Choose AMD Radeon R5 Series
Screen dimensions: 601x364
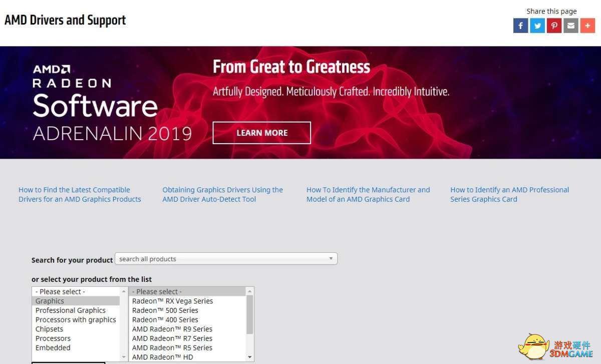click(187, 347)
